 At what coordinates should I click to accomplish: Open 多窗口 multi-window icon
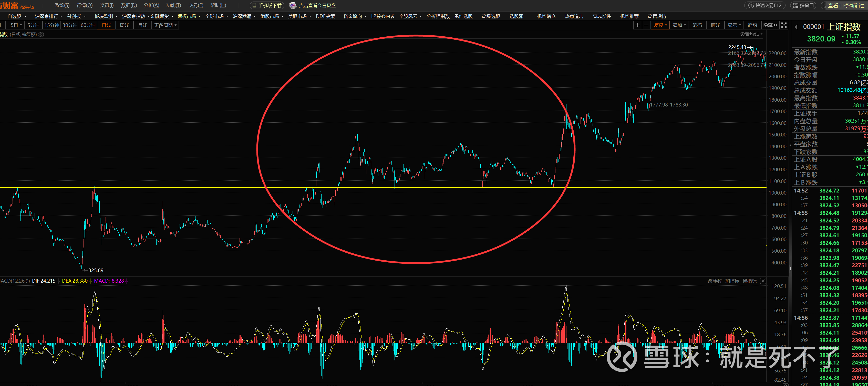(x=803, y=5)
